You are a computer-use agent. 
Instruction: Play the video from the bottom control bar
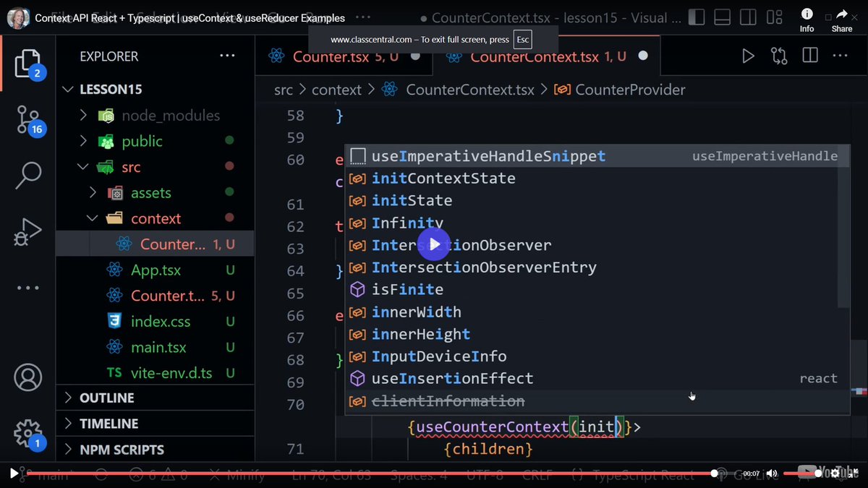tap(14, 474)
